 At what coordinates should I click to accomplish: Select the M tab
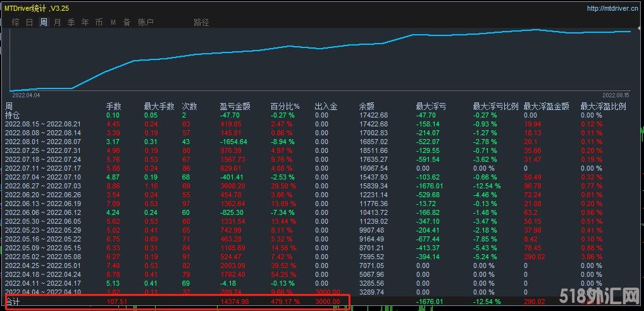click(113, 23)
